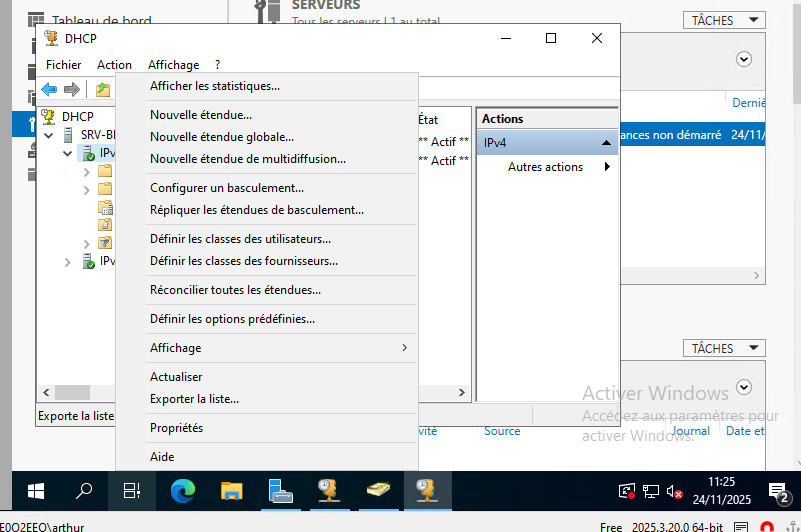
Task: Collapse the upper Server Manager panel chevron
Action: pyautogui.click(x=744, y=59)
